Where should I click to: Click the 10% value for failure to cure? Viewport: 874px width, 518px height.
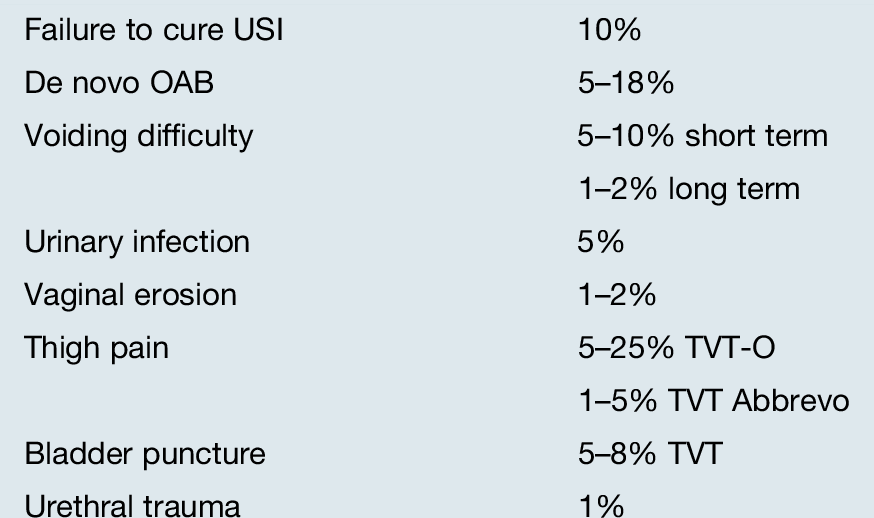click(x=608, y=30)
